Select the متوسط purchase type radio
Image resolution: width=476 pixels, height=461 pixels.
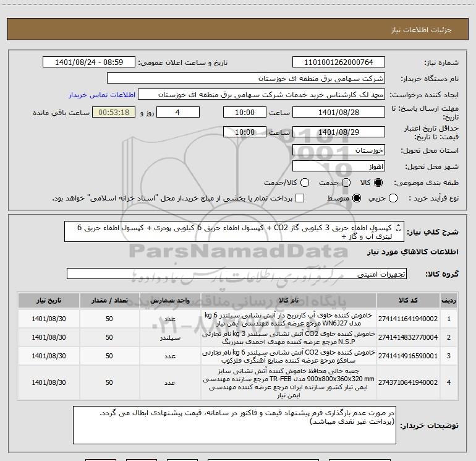[x=357, y=198]
